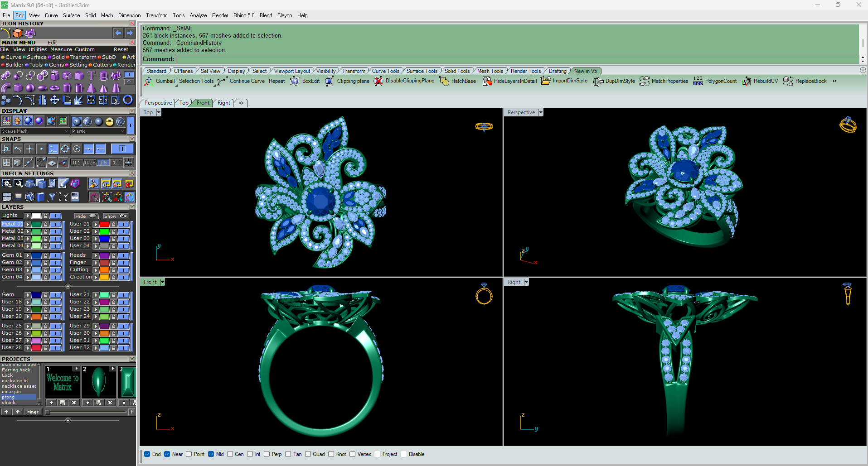This screenshot has width=868, height=466.
Task: Click the HideLayersInDetail icon
Action: [x=487, y=81]
